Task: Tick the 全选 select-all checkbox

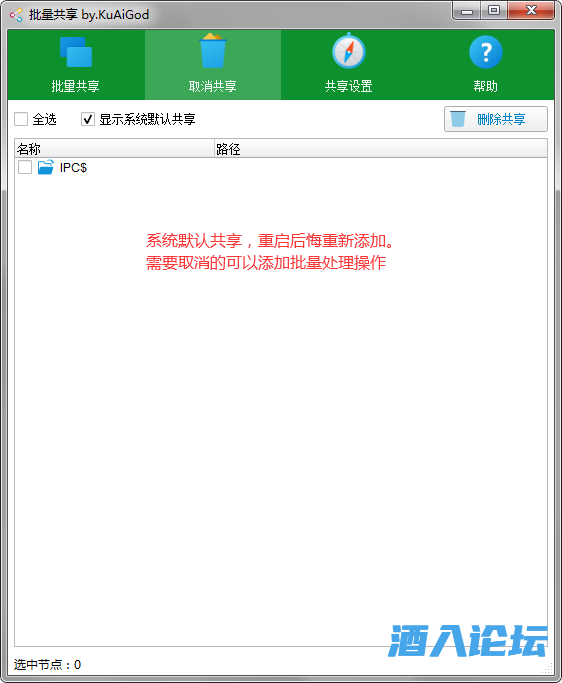Action: 21,119
